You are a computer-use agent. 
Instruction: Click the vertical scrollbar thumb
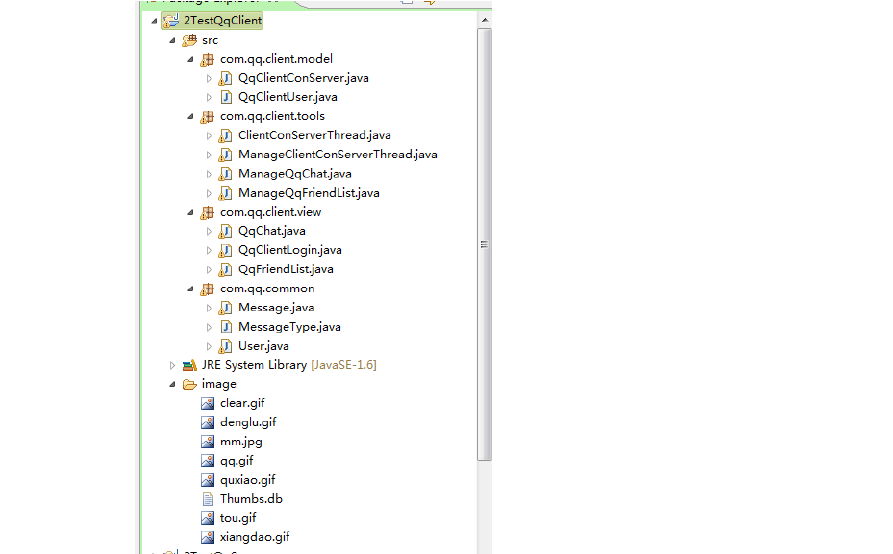(x=485, y=244)
